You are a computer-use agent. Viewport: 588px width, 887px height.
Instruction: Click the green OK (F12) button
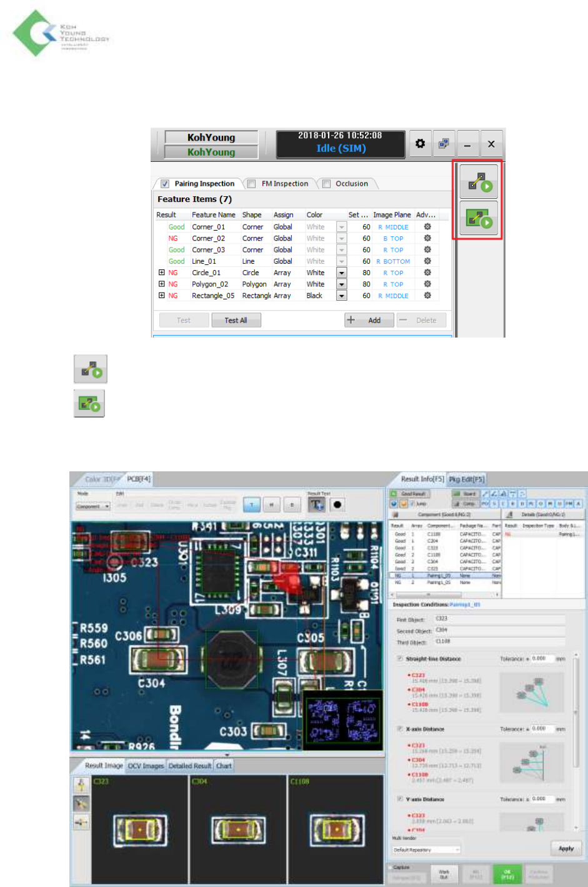tap(507, 873)
